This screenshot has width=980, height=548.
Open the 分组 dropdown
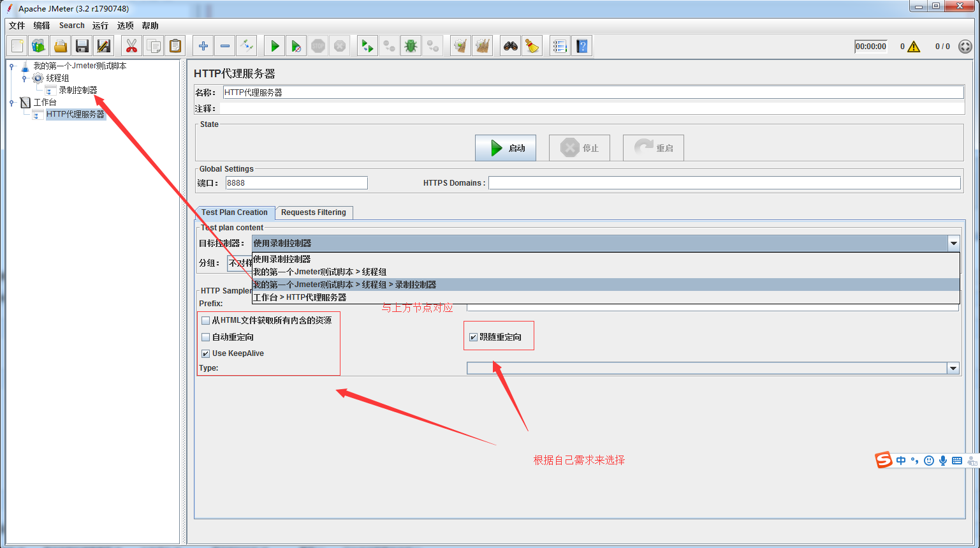click(240, 263)
